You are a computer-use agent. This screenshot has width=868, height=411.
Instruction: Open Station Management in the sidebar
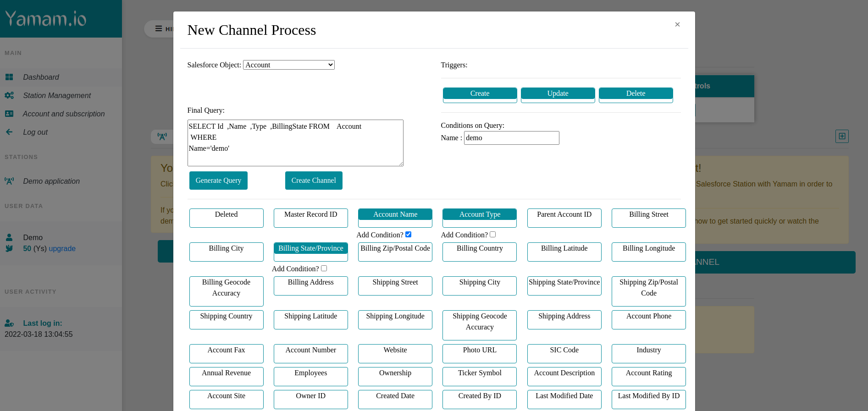61,95
